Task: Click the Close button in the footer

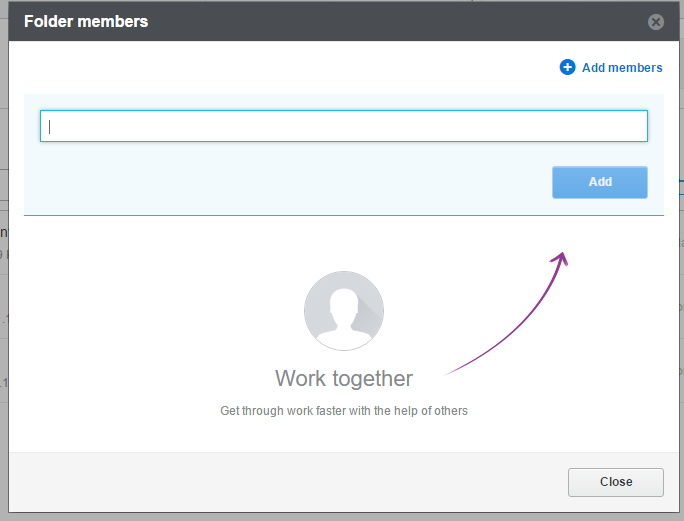Action: (616, 482)
